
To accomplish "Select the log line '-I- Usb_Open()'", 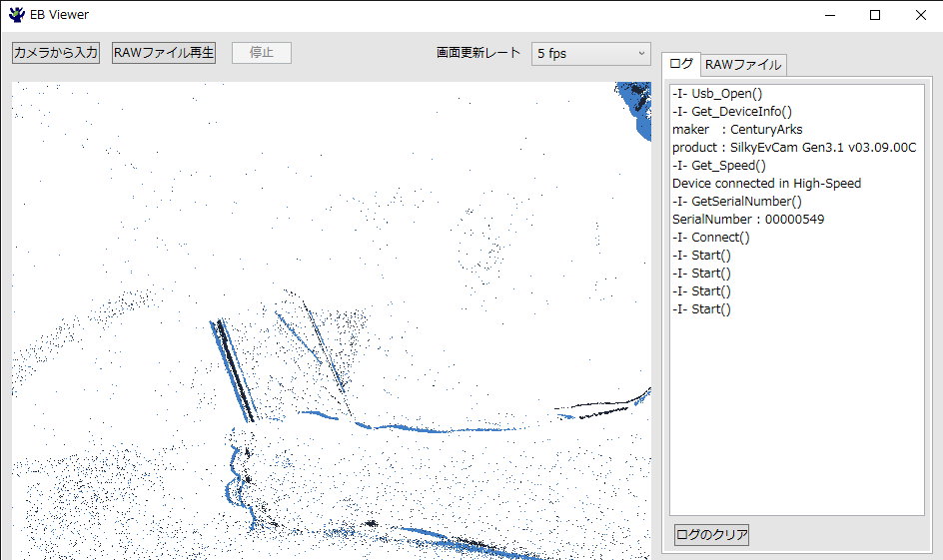I will (717, 94).
